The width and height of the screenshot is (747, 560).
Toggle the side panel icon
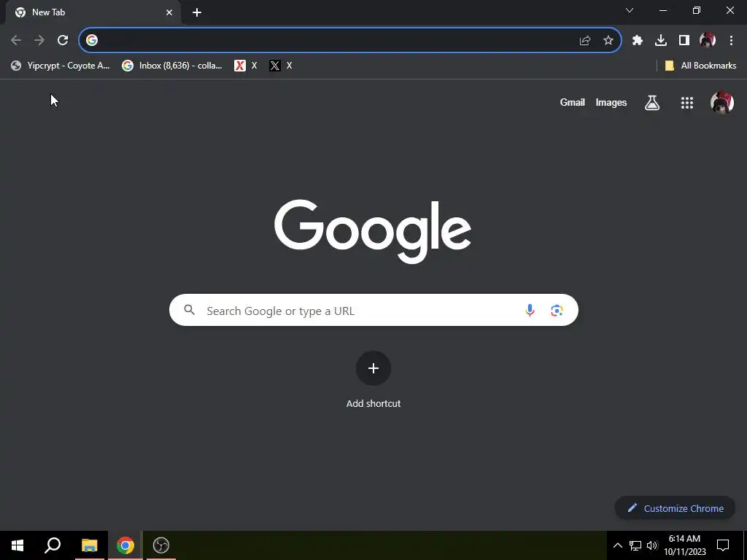pyautogui.click(x=684, y=41)
